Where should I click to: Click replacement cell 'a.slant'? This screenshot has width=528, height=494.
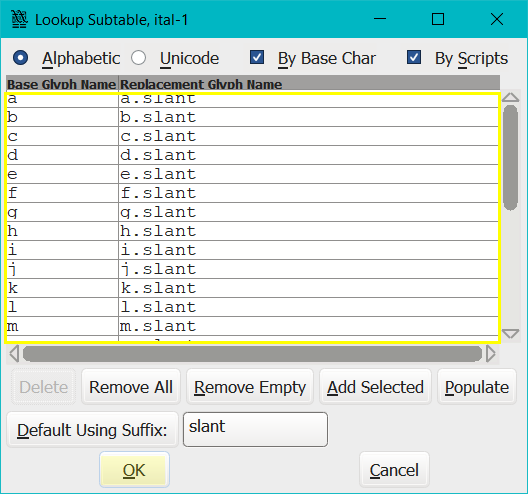[308, 101]
